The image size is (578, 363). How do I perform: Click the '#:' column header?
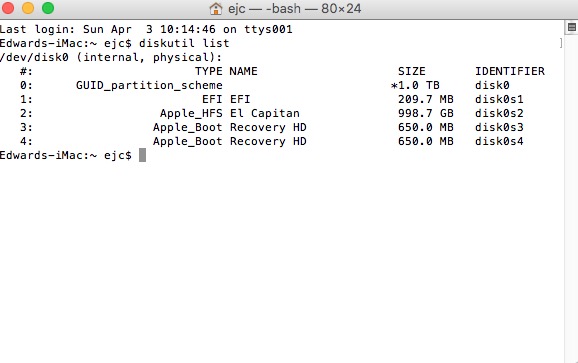point(26,71)
